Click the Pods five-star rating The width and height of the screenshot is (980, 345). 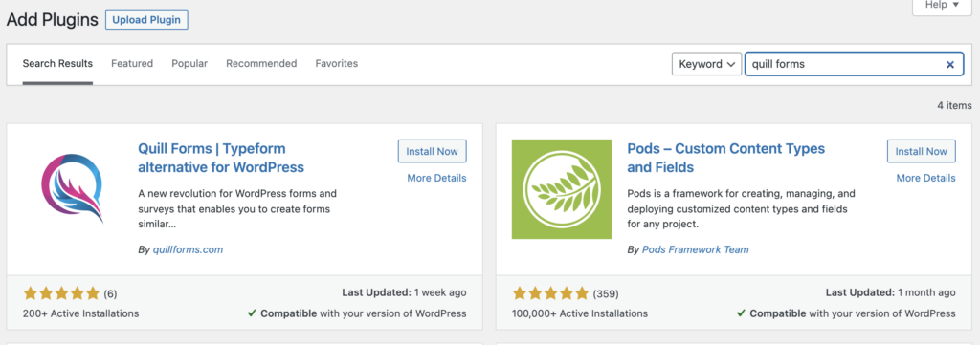[x=550, y=293]
